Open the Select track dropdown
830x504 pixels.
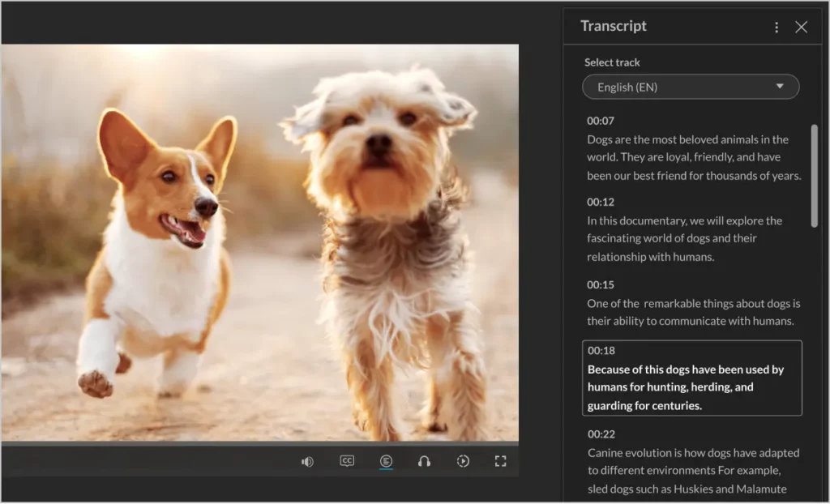pos(690,87)
